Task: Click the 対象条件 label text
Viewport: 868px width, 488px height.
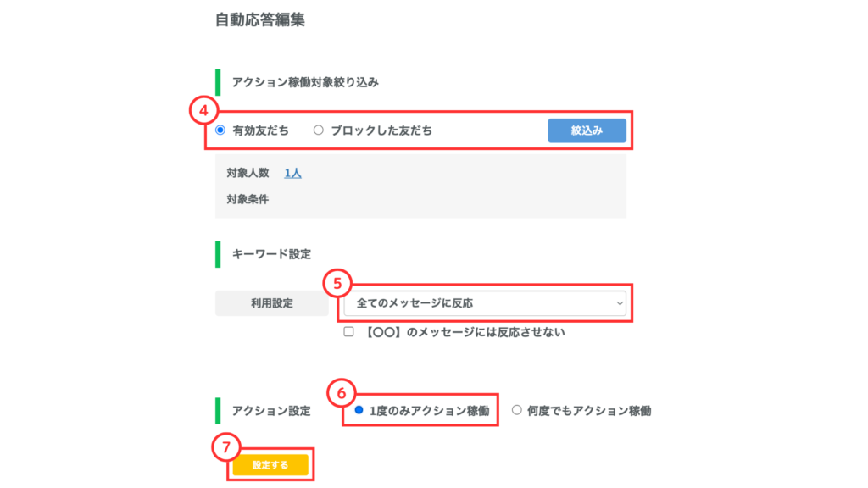Action: pos(248,200)
